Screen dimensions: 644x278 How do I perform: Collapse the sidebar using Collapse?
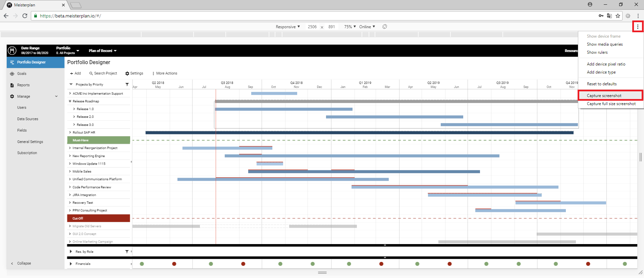(x=21, y=263)
